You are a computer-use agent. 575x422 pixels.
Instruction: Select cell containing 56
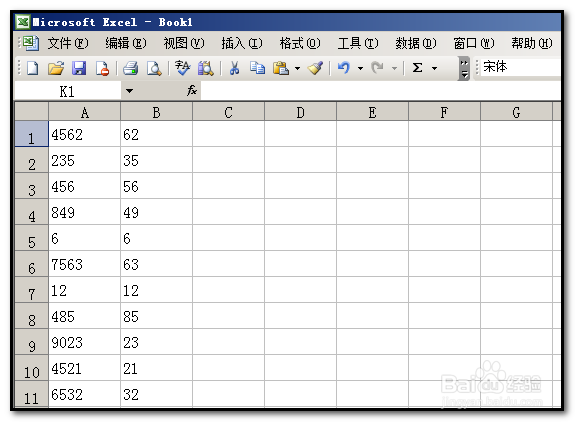tap(156, 186)
